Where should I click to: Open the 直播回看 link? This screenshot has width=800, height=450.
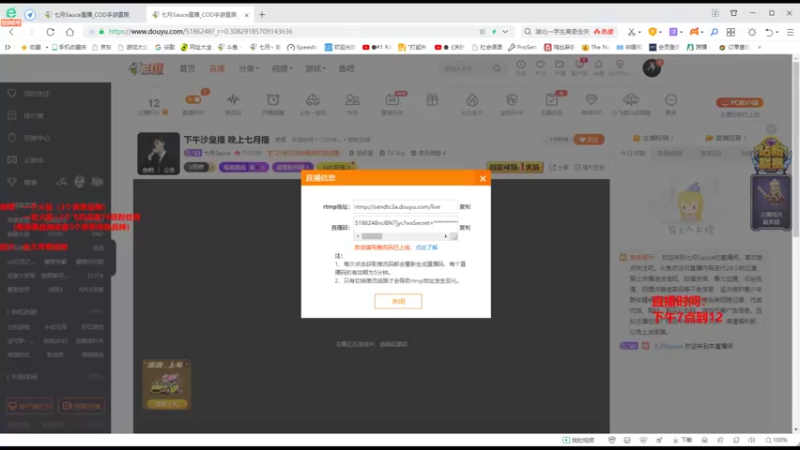727,138
